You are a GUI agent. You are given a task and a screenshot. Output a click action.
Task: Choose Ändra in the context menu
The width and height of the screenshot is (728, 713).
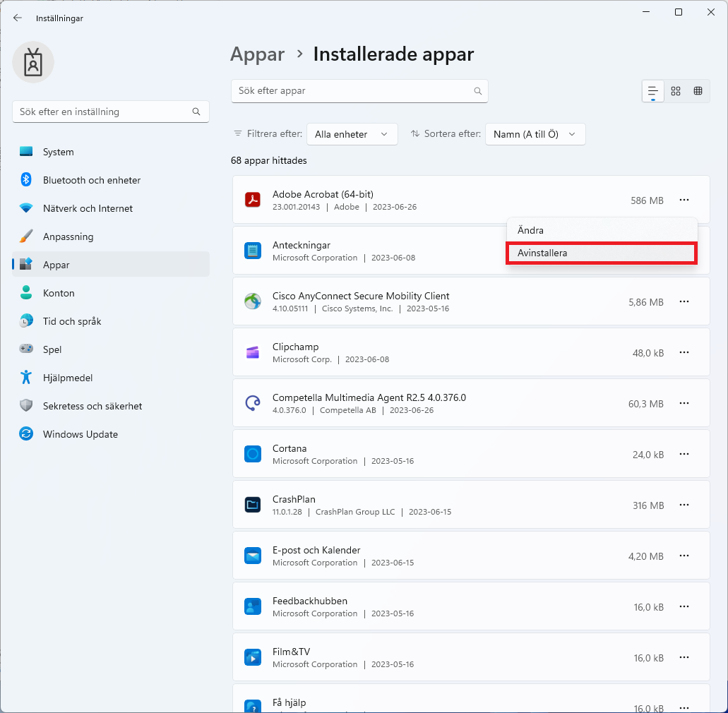pyautogui.click(x=602, y=230)
